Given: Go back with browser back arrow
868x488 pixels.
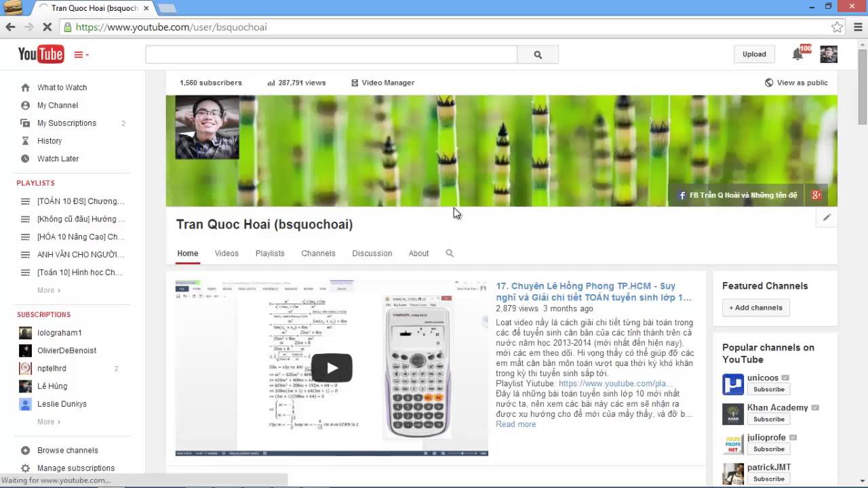Looking at the screenshot, I should point(10,27).
